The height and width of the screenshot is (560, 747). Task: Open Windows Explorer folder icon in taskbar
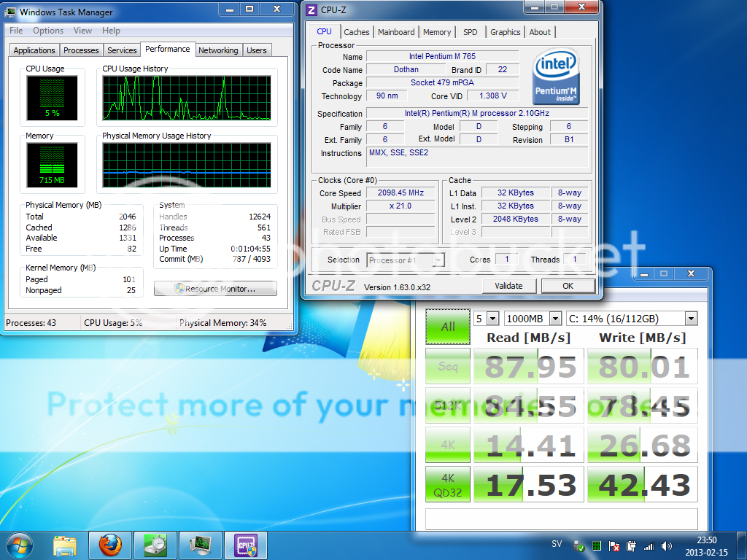[65, 545]
